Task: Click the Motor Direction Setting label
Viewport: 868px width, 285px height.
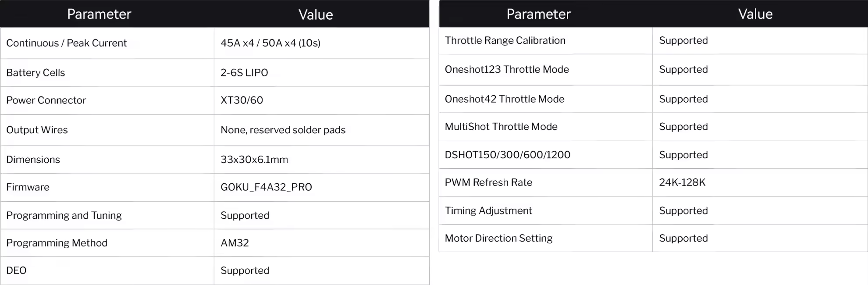Action: click(498, 239)
